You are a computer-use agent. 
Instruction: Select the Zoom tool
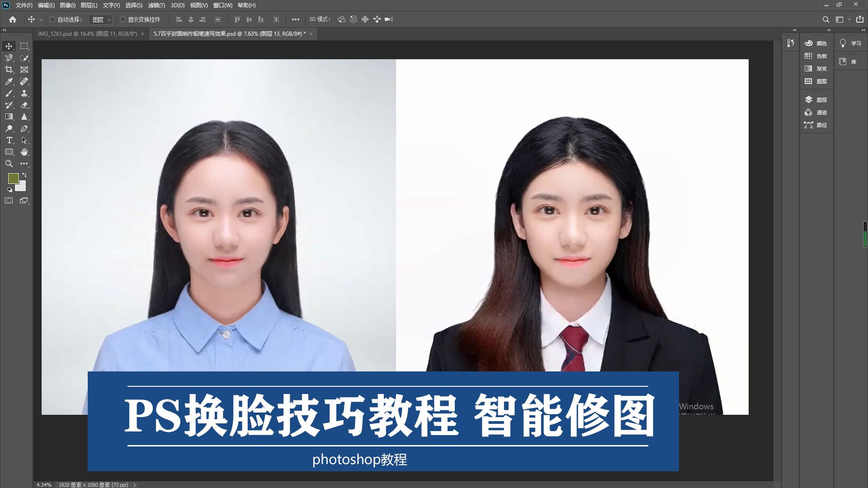pos(9,164)
